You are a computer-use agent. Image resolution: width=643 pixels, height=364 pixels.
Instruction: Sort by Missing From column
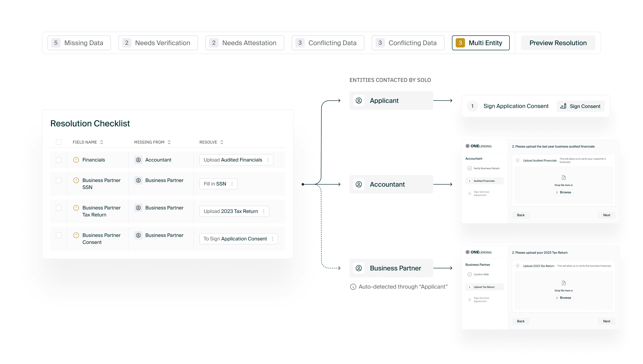169,142
